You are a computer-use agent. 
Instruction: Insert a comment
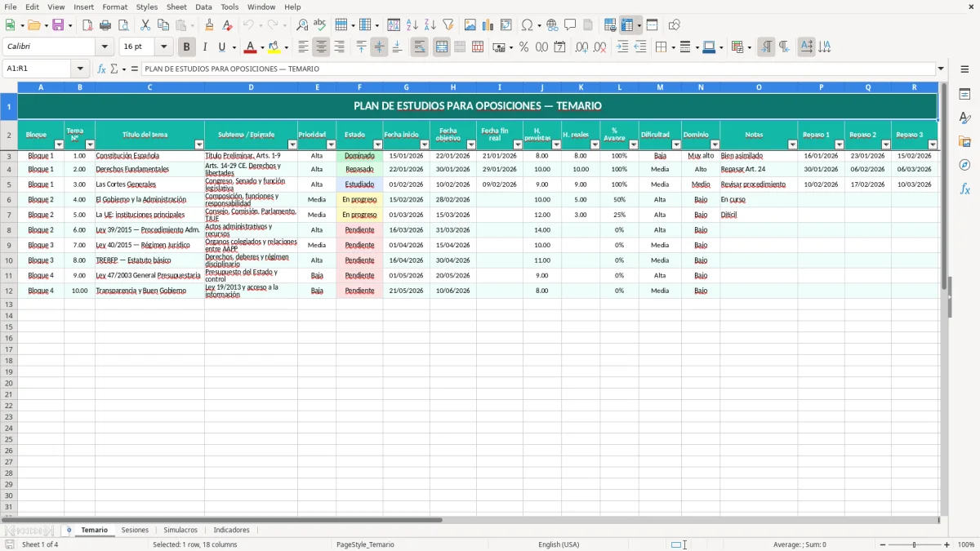pyautogui.click(x=570, y=25)
